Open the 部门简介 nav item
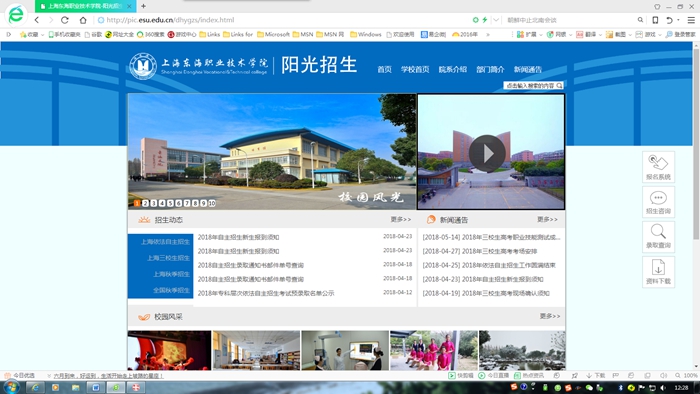The height and width of the screenshot is (394, 700). (x=490, y=70)
